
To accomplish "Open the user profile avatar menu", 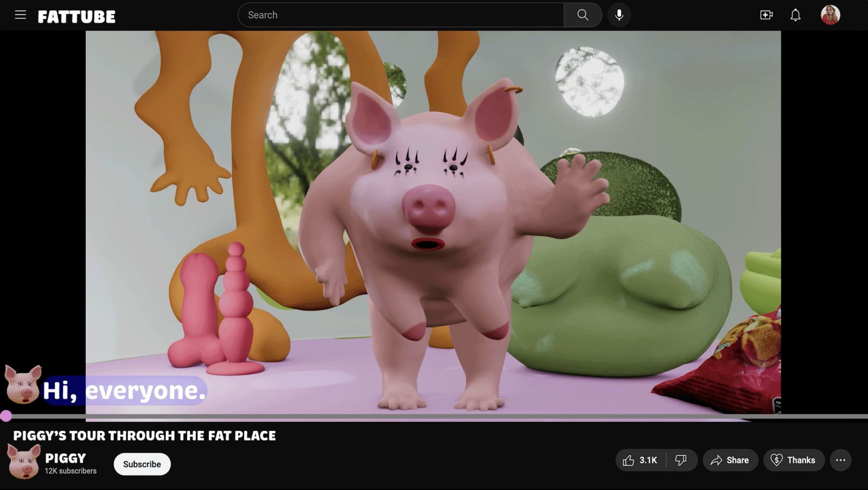I will tap(830, 15).
